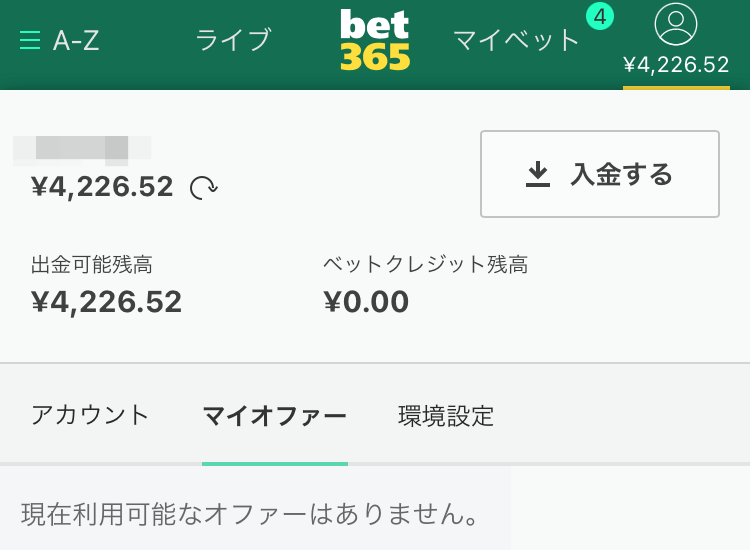Select the マイオファー tab
750x550 pixels.
click(x=275, y=416)
